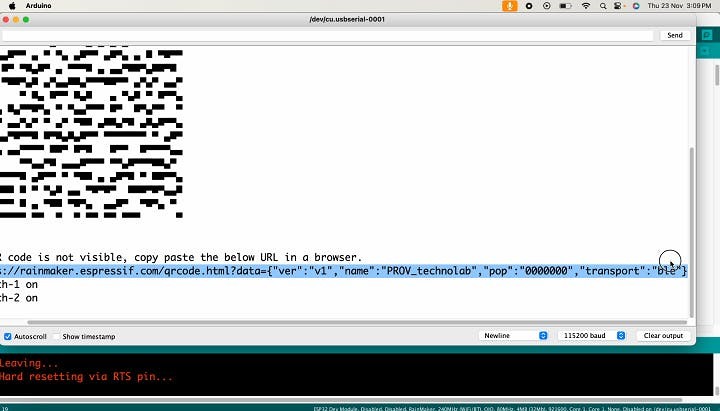The height and width of the screenshot is (411, 720).
Task: Open the date and time Thu 23 Nov
Action: click(679, 6)
